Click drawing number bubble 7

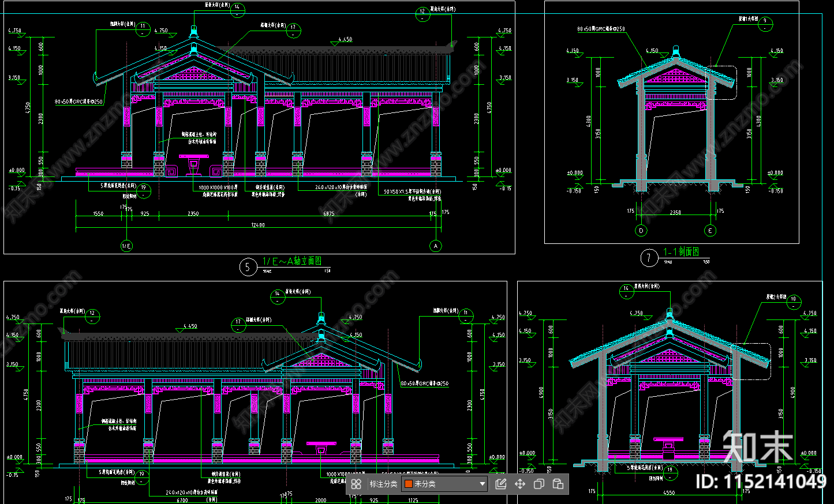[649, 258]
